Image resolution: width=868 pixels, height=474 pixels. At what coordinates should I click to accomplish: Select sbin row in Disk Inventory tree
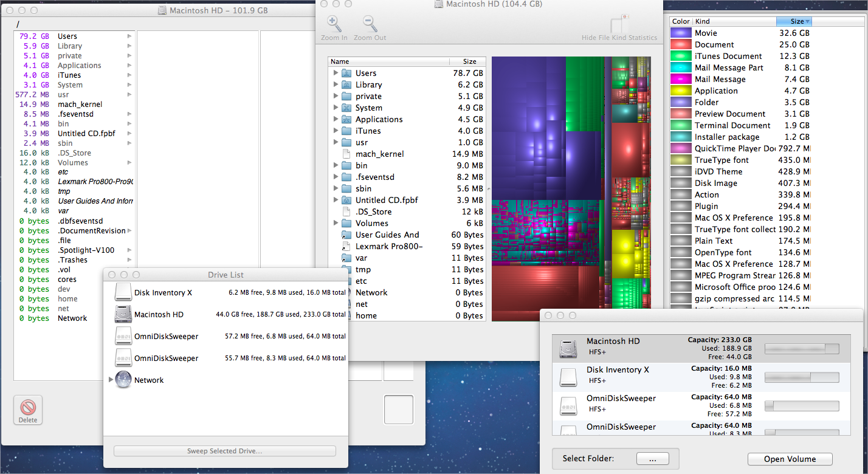click(407, 188)
